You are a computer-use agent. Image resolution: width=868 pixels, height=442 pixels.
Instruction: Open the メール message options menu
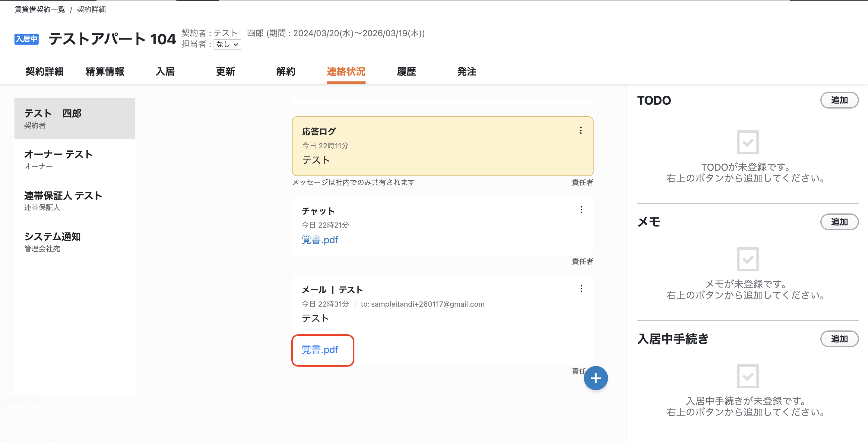pos(581,289)
